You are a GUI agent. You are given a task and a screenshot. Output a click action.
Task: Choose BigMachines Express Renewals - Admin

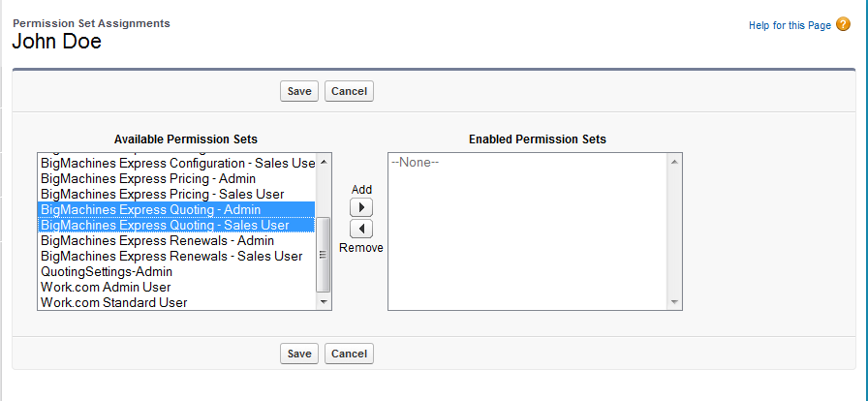point(157,240)
